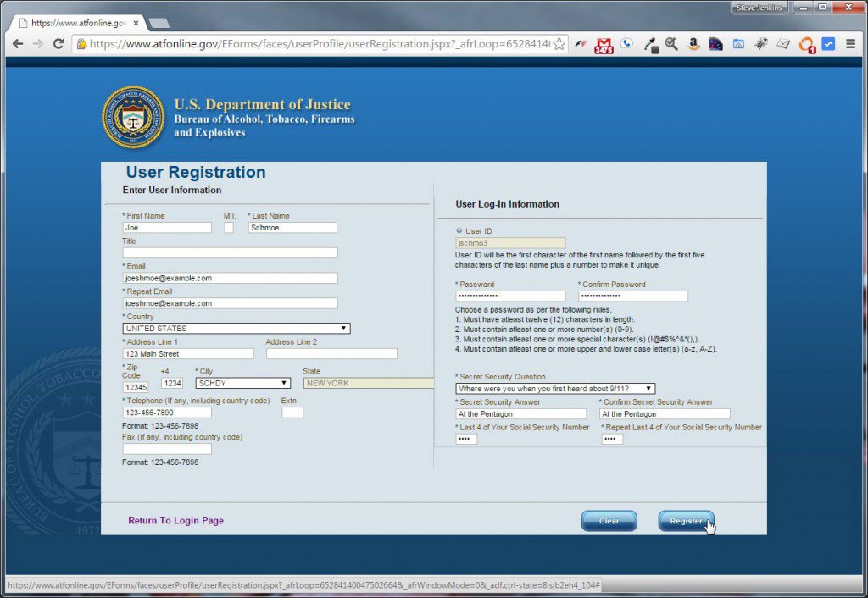Reload the page using the refresh icon
The width and height of the screenshot is (868, 598).
click(57, 43)
